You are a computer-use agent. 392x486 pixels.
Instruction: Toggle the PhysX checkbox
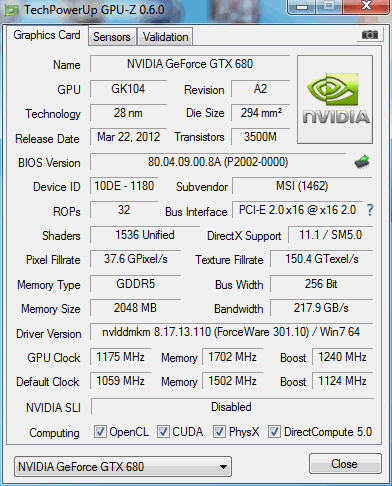pos(219,431)
